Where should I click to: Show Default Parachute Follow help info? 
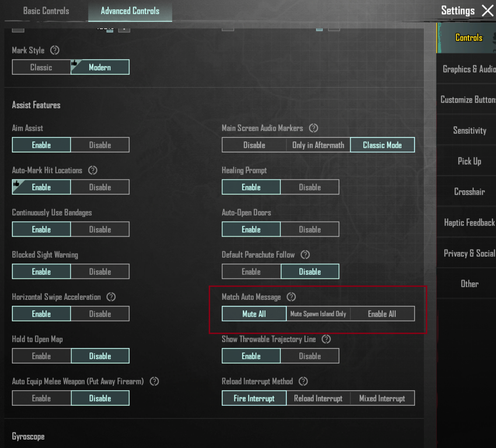point(305,255)
